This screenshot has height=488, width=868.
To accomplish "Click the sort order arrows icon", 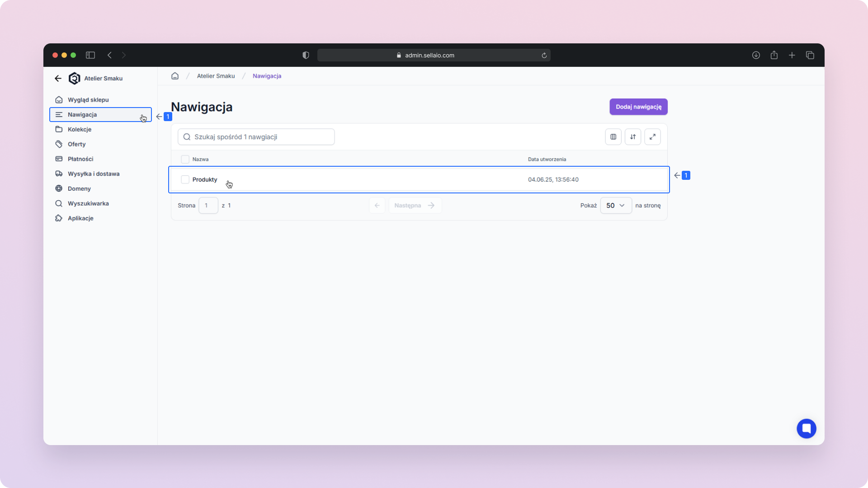I will click(x=633, y=137).
